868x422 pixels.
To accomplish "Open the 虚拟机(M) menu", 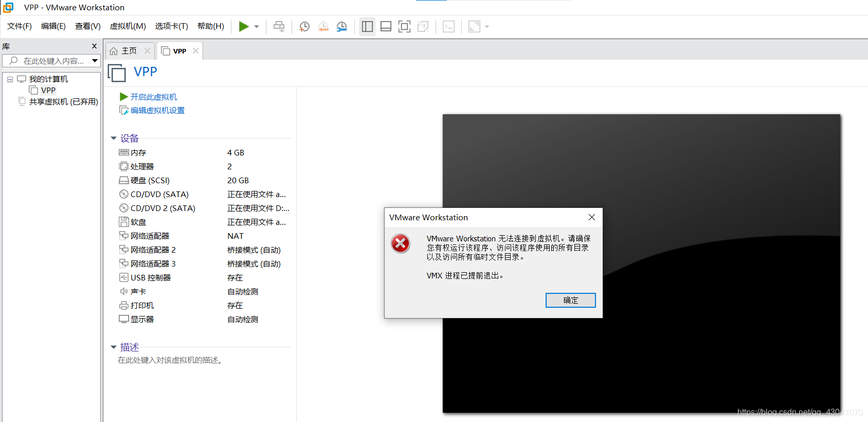I will click(128, 26).
